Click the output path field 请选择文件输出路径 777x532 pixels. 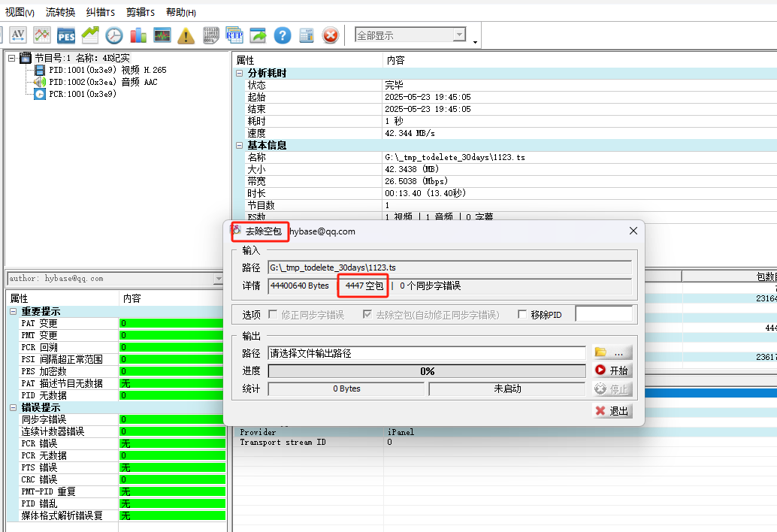point(427,353)
